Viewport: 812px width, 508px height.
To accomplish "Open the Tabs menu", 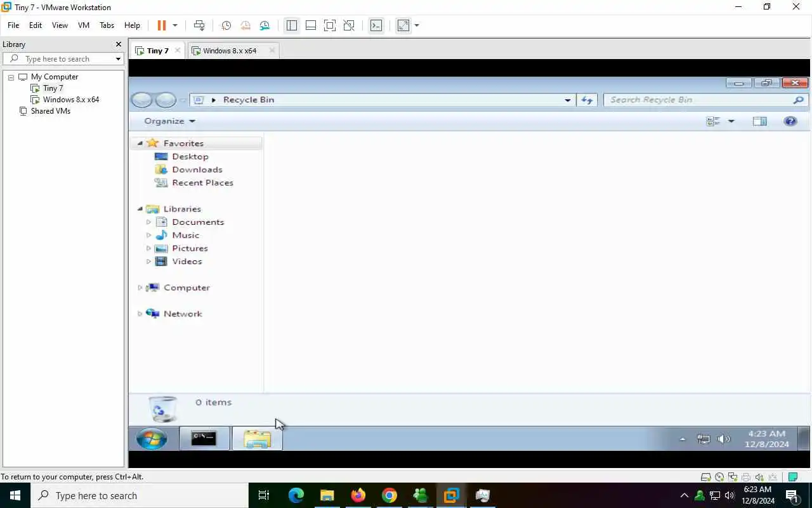I will [x=107, y=25].
